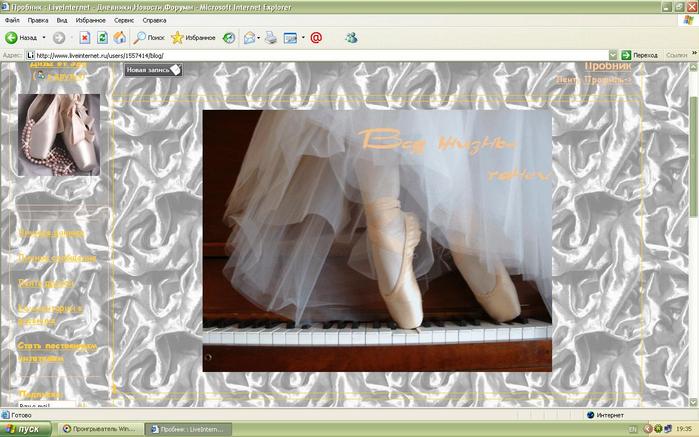Click the address bar URL field
The image size is (699, 437).
[x=321, y=55]
